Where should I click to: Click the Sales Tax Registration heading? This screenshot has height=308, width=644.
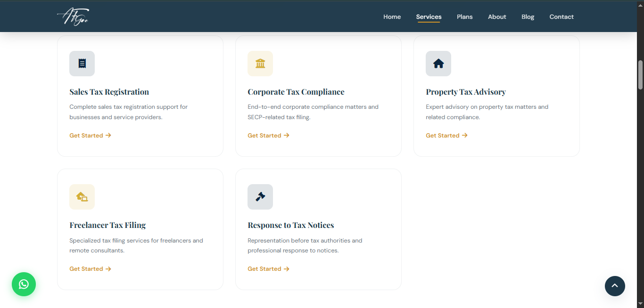109,92
